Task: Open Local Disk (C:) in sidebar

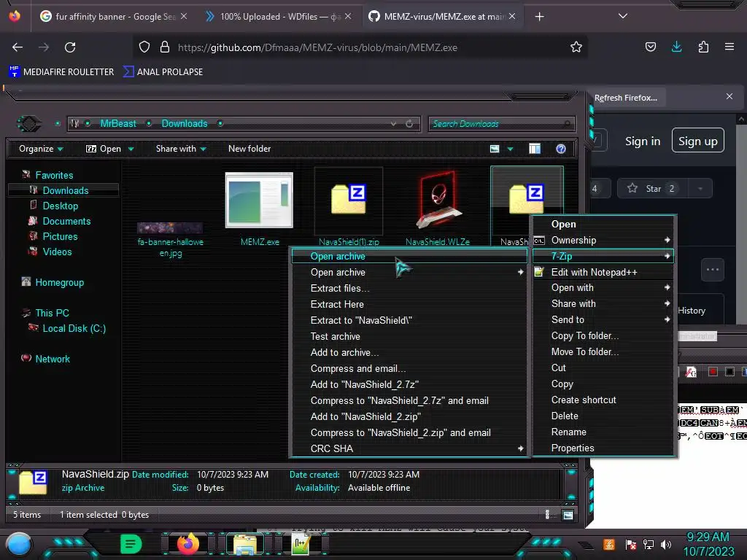Action: pyautogui.click(x=74, y=329)
